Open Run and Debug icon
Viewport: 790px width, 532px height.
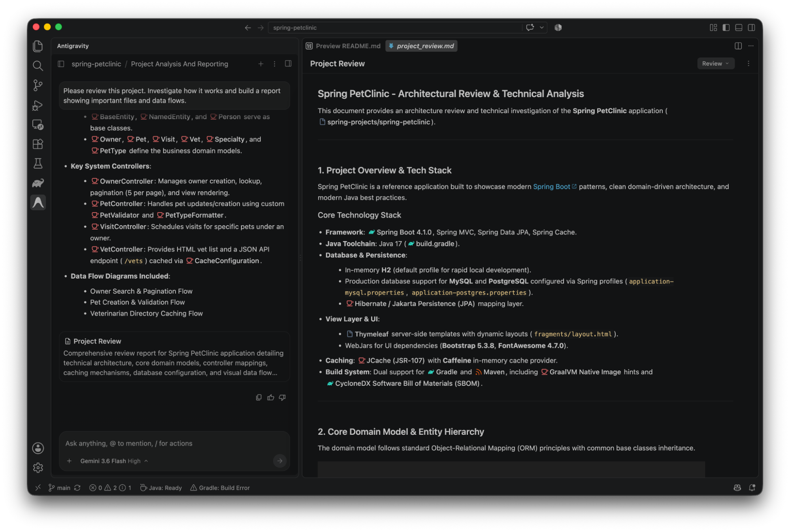point(38,105)
